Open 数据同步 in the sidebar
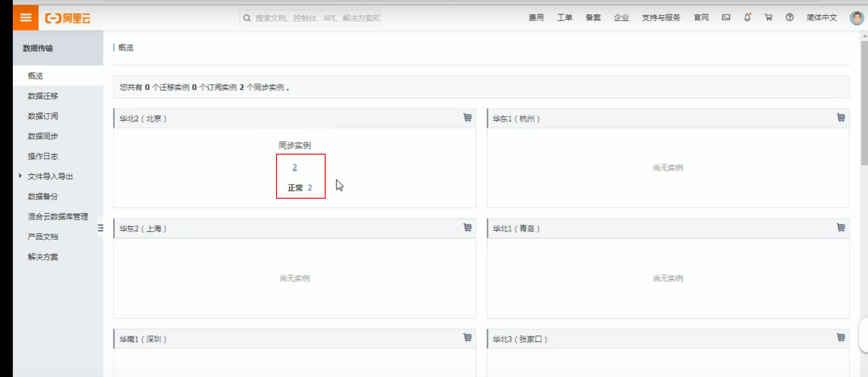This screenshot has height=377, width=868. pos(43,136)
